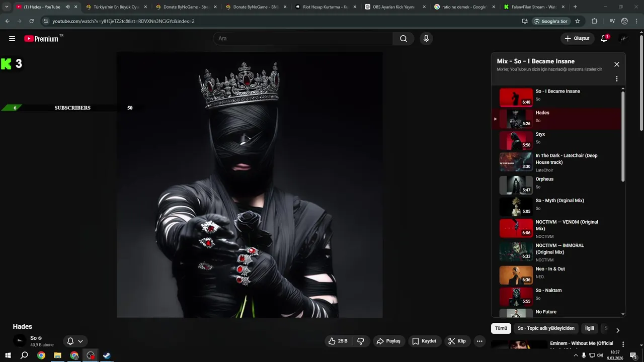This screenshot has height=362, width=644.
Task: Bookmark this page with the star
Action: pyautogui.click(x=578, y=21)
